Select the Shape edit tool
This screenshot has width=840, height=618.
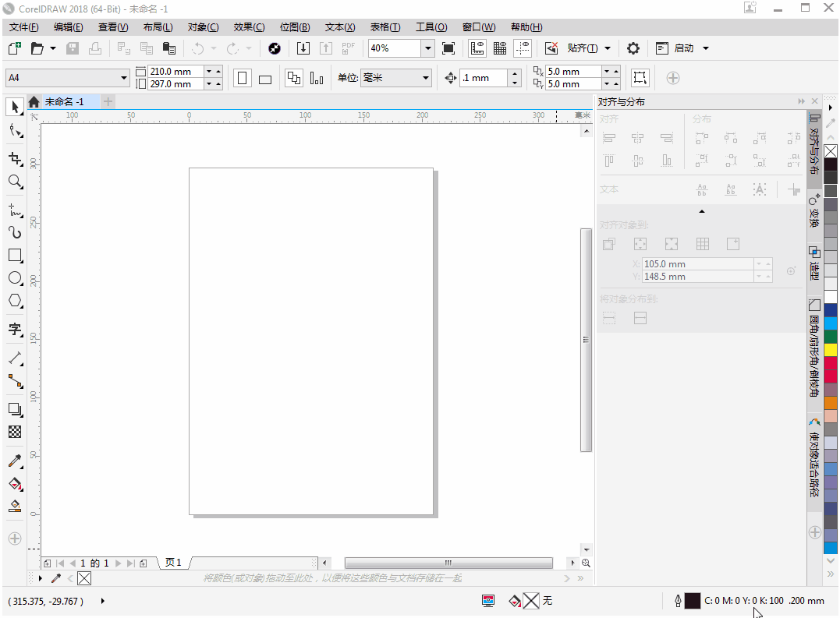[x=15, y=131]
